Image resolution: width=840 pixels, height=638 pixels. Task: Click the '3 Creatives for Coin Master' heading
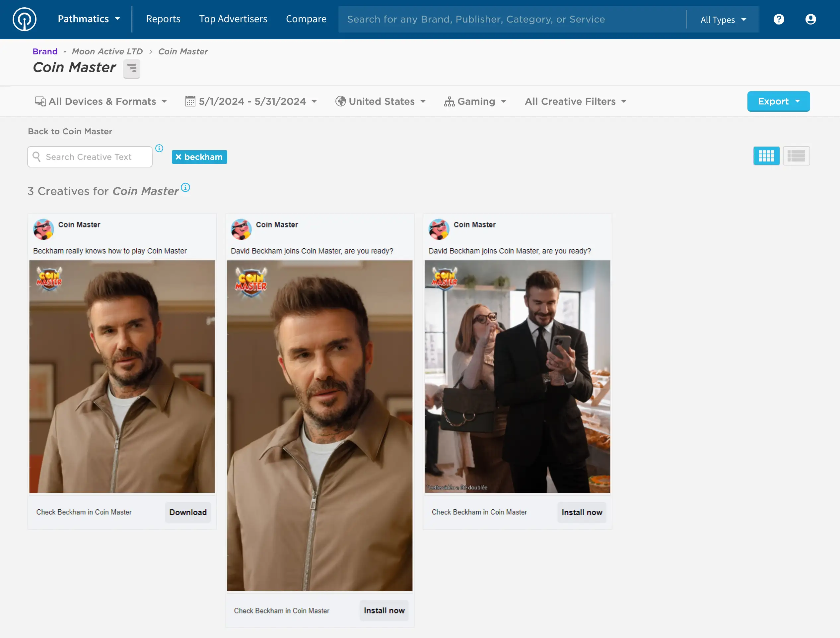103,191
